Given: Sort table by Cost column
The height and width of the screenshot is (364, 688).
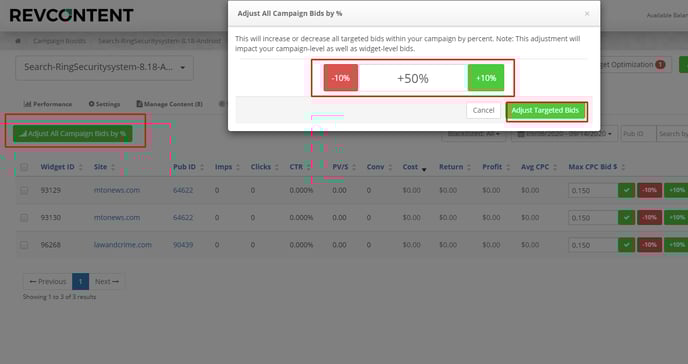Looking at the screenshot, I should click(x=414, y=167).
